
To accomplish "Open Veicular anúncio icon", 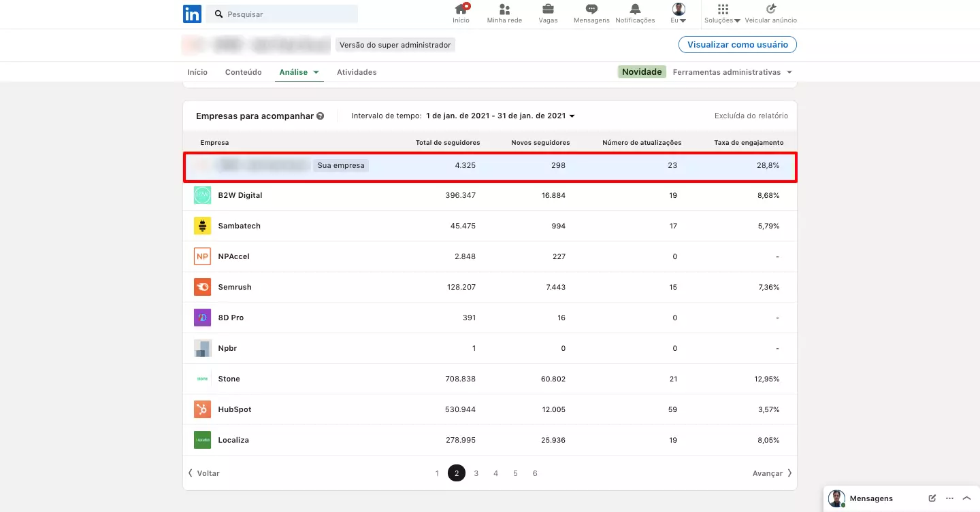I will tap(771, 10).
